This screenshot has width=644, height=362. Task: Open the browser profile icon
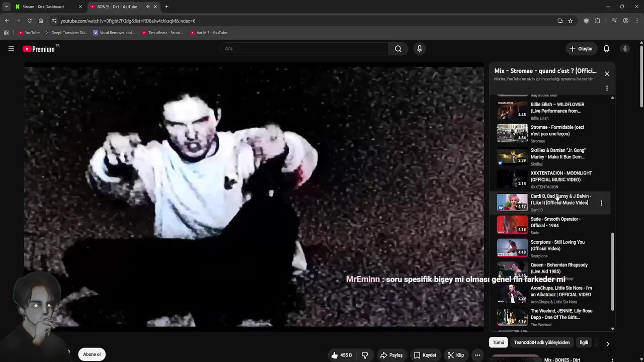pyautogui.click(x=625, y=21)
